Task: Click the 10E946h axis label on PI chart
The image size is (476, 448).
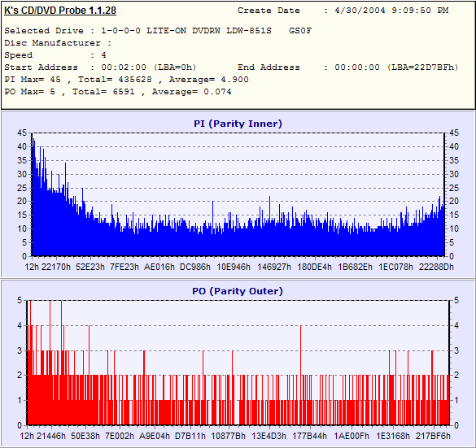Action: click(234, 267)
